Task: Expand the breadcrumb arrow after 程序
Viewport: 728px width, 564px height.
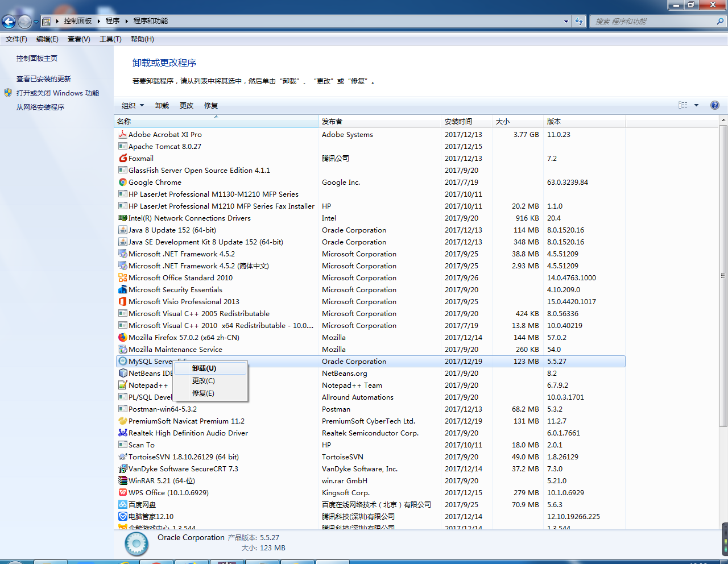Action: (x=127, y=21)
